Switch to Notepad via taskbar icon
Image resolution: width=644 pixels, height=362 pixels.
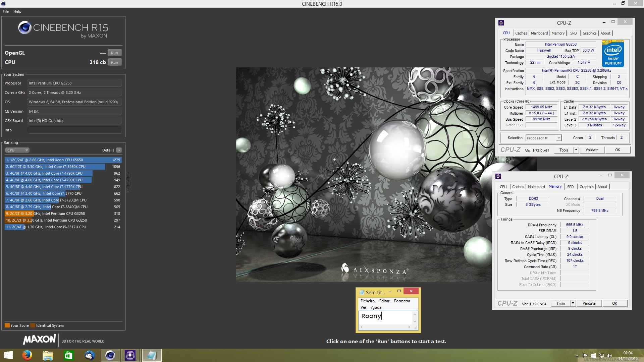click(x=152, y=355)
